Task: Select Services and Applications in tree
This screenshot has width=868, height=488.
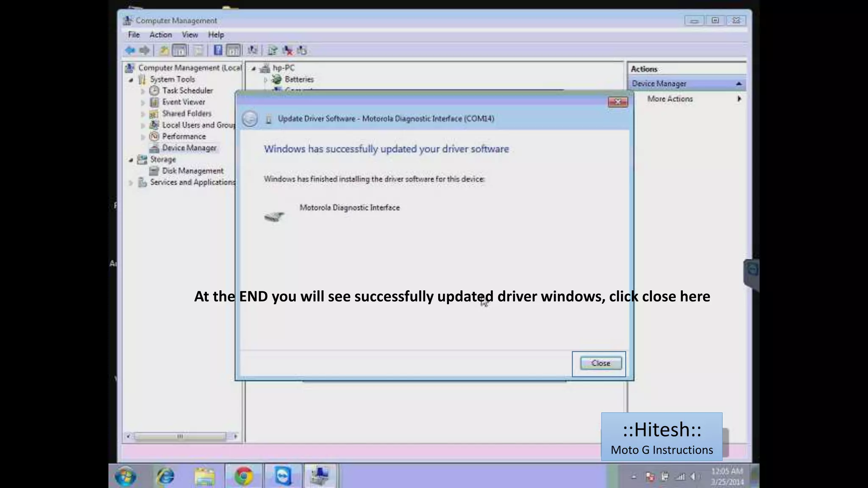Action: [x=192, y=182]
